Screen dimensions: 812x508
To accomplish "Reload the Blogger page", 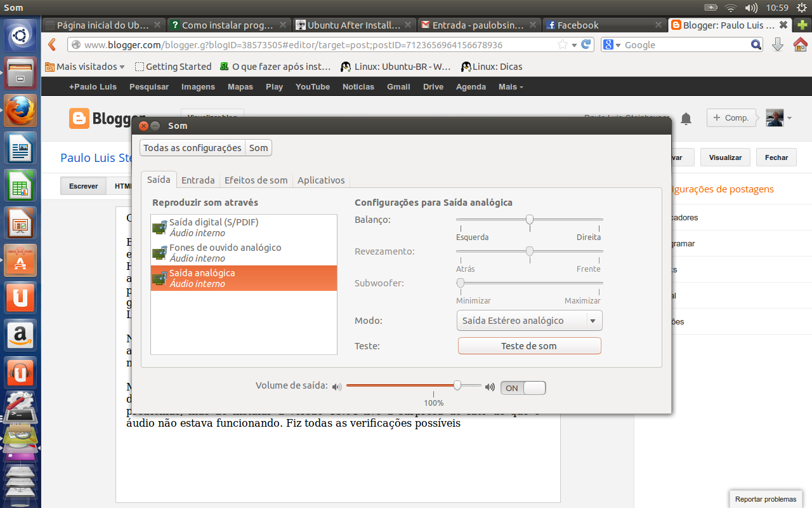I will (586, 44).
